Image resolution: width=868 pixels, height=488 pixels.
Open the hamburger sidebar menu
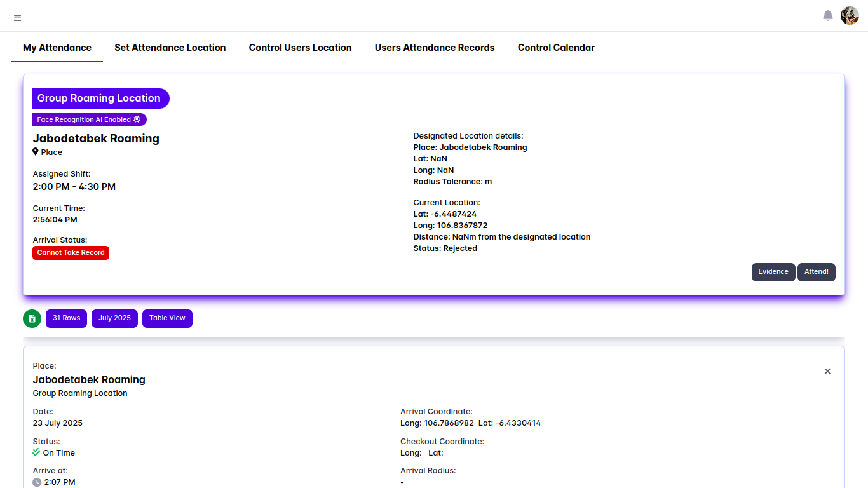tap(17, 18)
